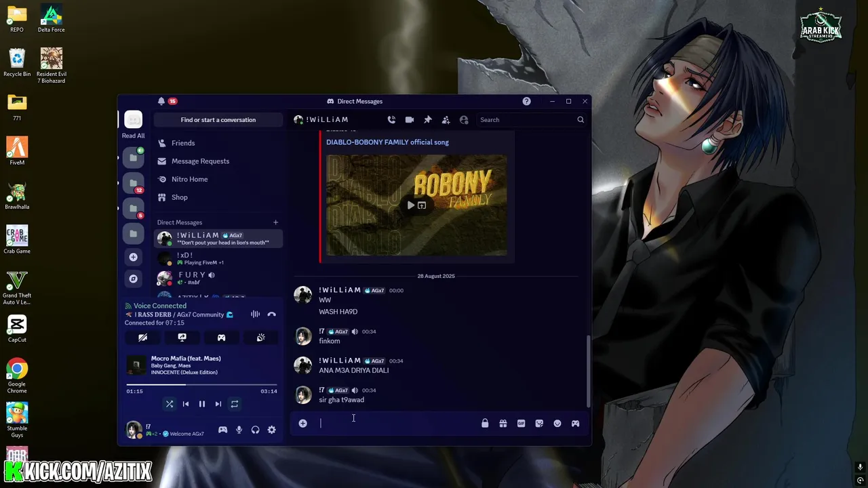Open the Recycle Bin on desktop
This screenshot has height=488, width=868.
[17, 62]
